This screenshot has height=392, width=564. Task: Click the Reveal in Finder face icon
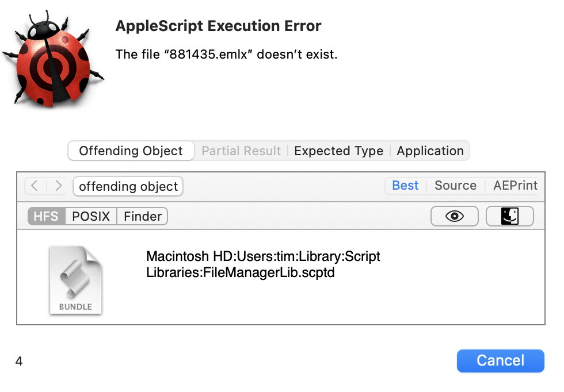pyautogui.click(x=509, y=216)
